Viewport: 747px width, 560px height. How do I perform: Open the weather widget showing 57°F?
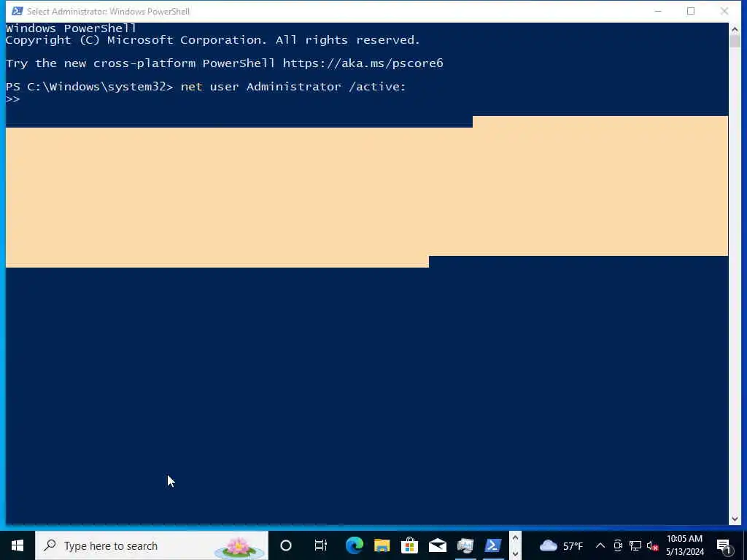click(x=561, y=545)
